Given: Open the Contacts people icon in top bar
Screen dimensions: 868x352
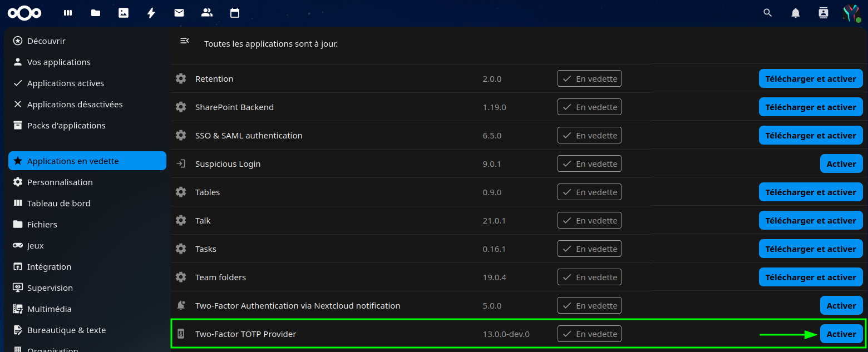Looking at the screenshot, I should click(x=207, y=13).
